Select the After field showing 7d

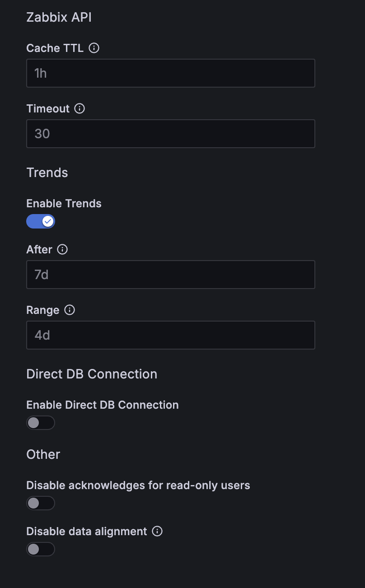171,275
